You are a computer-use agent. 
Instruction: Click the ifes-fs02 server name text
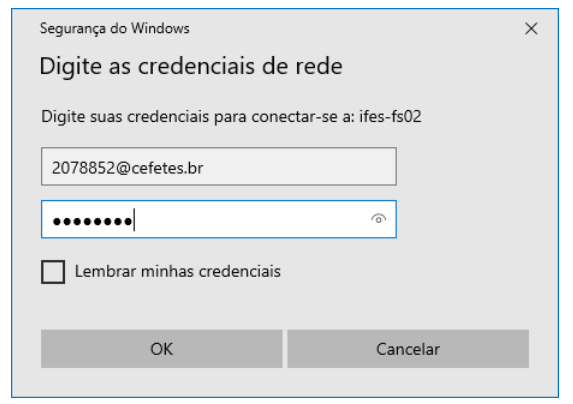pyautogui.click(x=390, y=117)
